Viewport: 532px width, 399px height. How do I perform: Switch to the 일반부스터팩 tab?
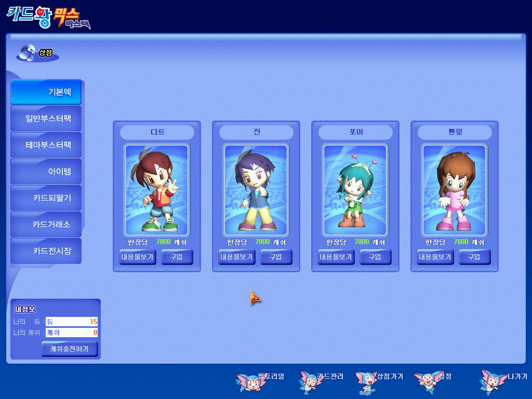[x=46, y=118]
